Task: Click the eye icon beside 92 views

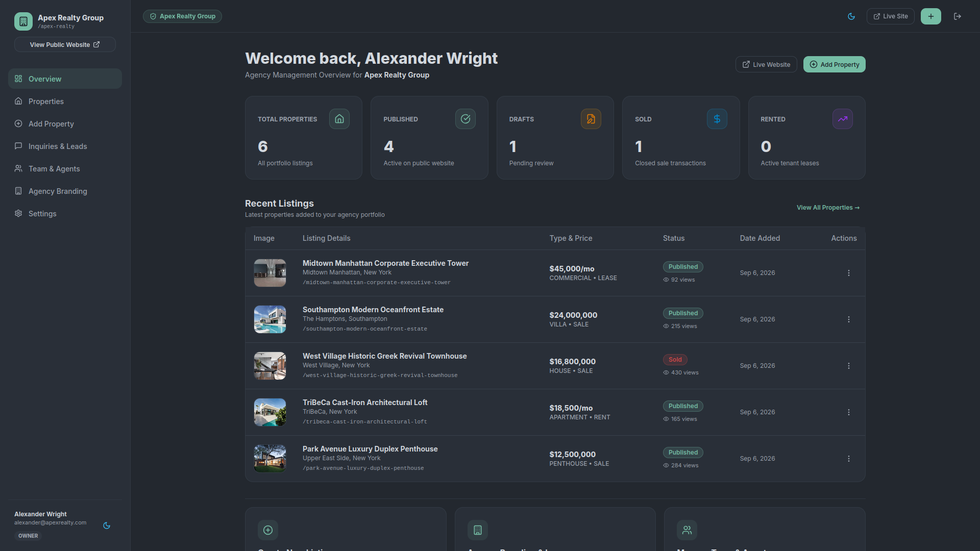Action: click(666, 280)
